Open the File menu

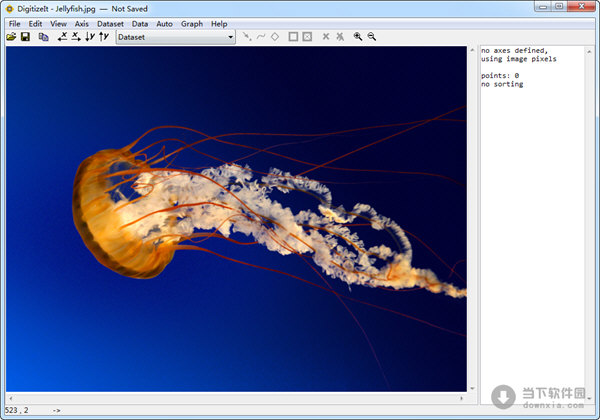[x=14, y=23]
